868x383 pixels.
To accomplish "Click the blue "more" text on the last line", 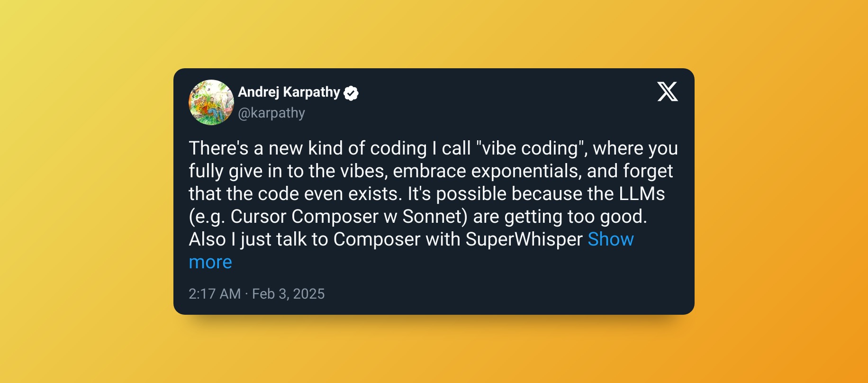I will pos(210,262).
